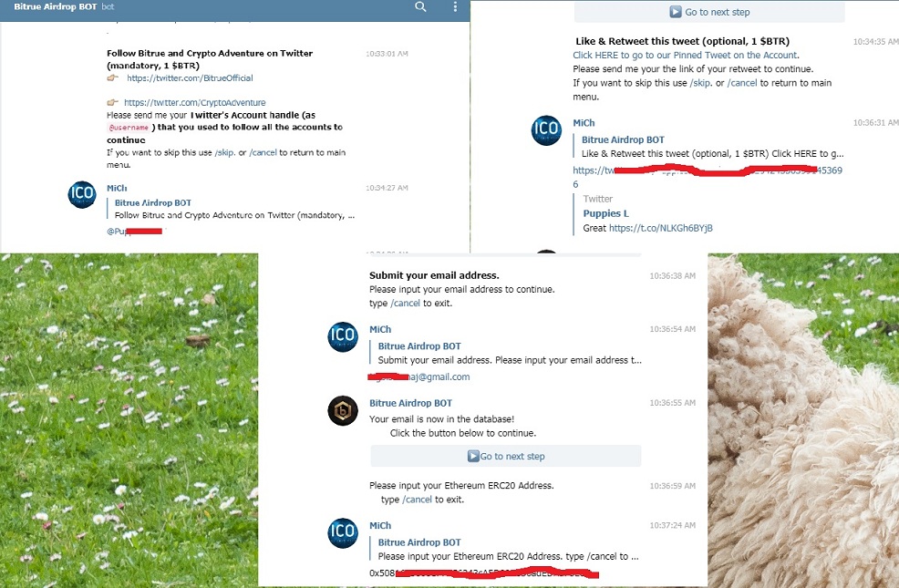Click /cancel under Ethereum ERC20 Address prompt
The width and height of the screenshot is (899, 588).
point(417,500)
